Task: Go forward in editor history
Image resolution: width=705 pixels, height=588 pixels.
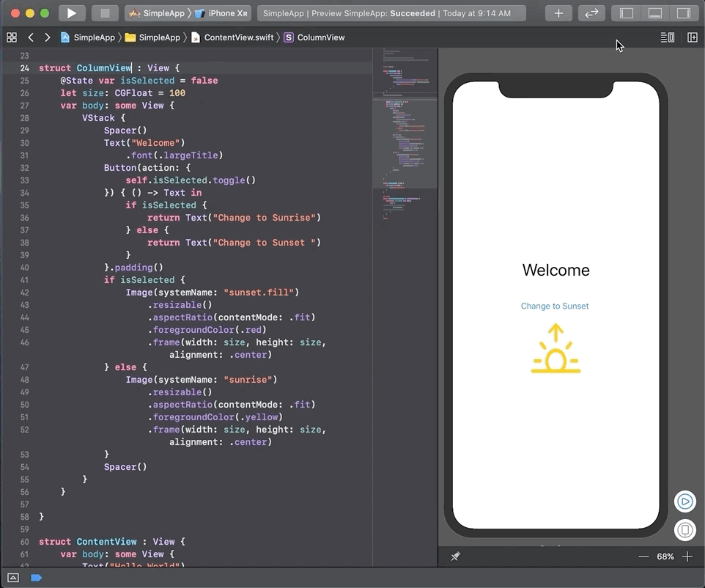Action: (x=47, y=37)
